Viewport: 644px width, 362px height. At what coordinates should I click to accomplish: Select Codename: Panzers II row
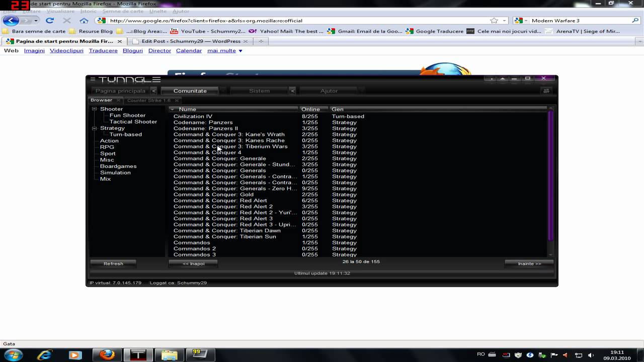(x=357, y=128)
